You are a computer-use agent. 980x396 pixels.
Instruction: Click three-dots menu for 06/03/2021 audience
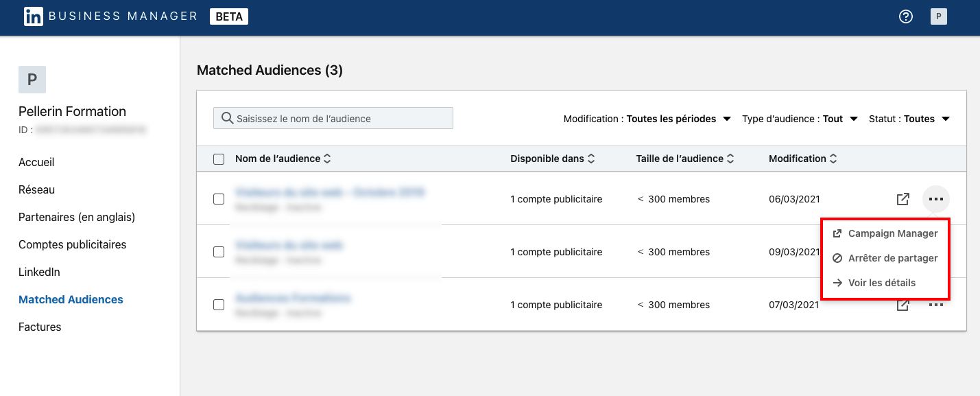click(936, 199)
